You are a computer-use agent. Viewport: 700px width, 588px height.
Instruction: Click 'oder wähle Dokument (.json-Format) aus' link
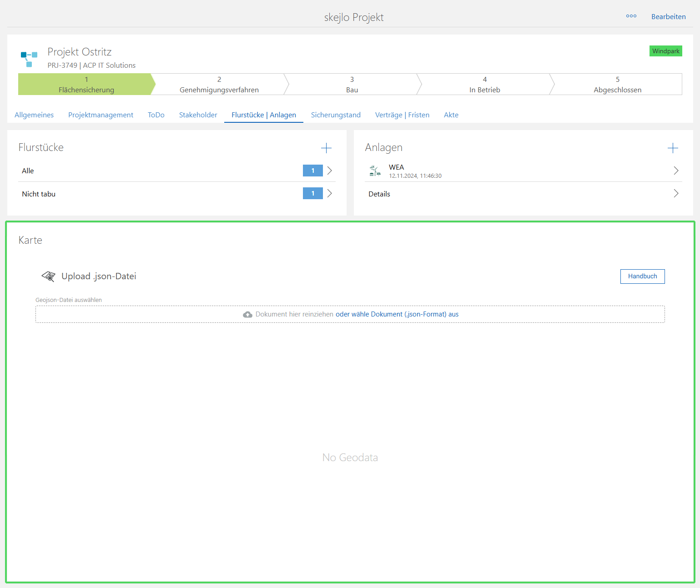click(x=397, y=314)
